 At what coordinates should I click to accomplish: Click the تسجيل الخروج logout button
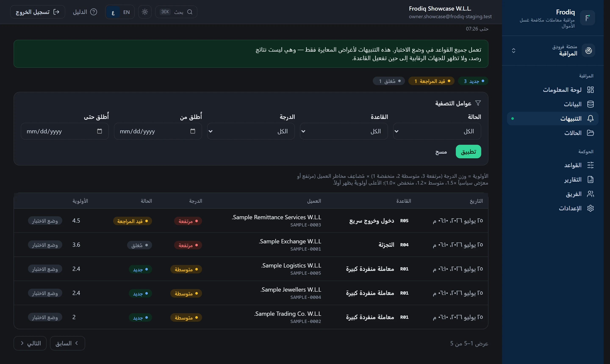(x=37, y=12)
